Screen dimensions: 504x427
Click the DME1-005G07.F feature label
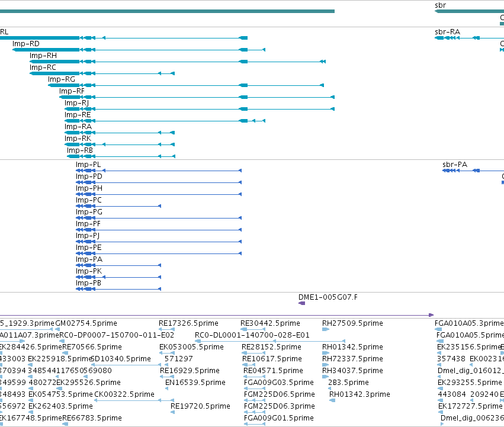point(328,297)
